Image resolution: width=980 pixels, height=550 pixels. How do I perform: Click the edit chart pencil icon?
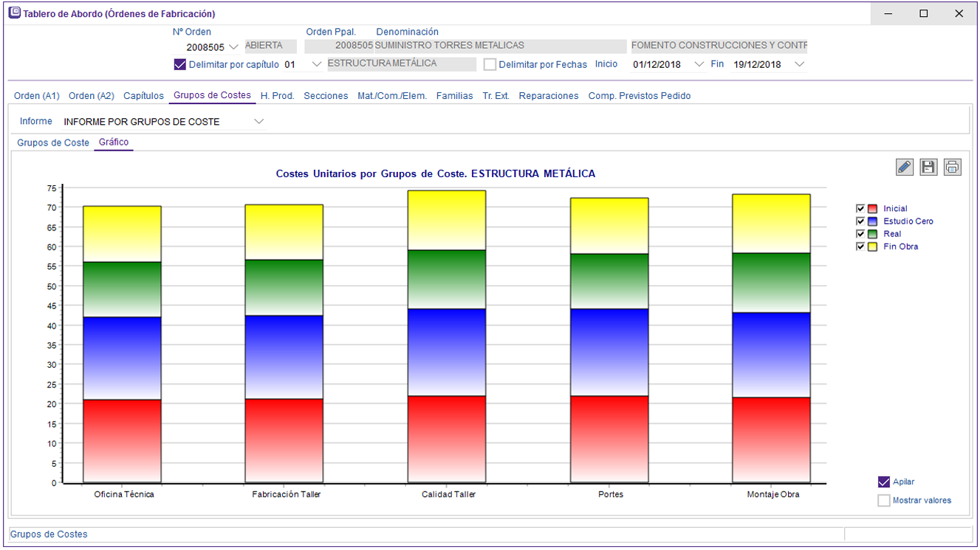(904, 167)
